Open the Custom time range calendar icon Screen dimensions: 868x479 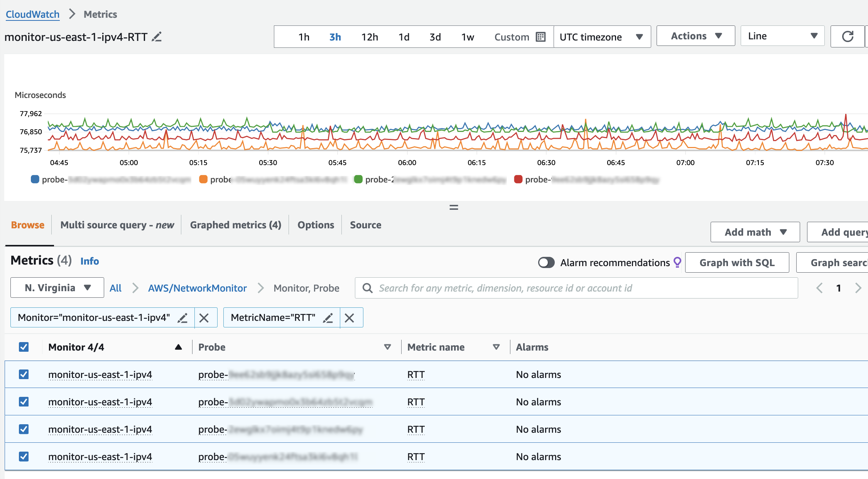(540, 37)
